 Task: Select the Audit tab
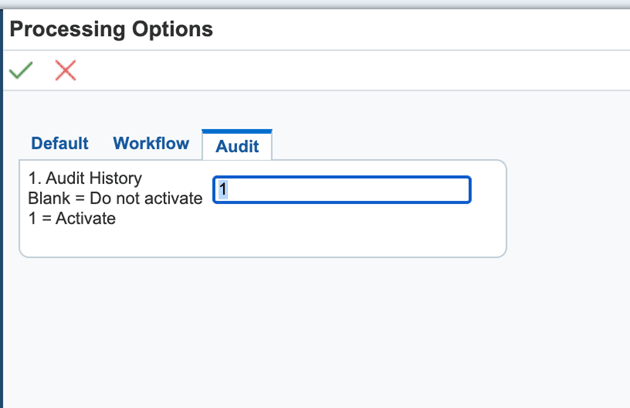[x=237, y=146]
